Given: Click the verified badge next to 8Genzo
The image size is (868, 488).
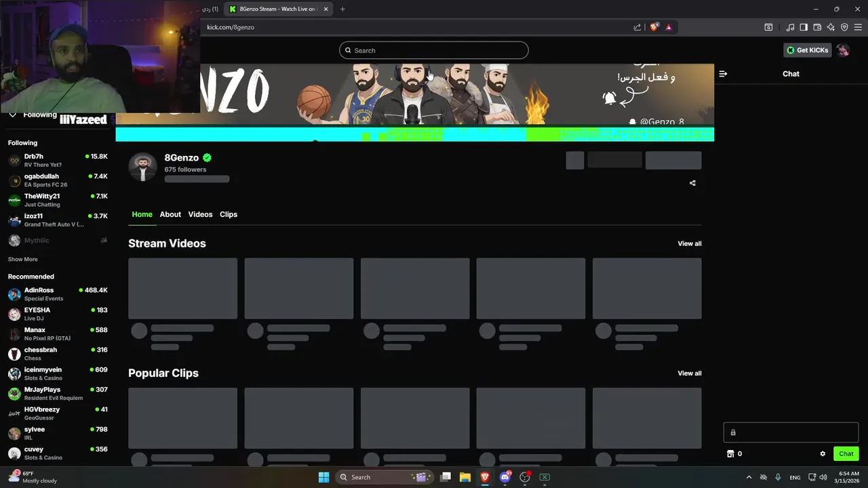Looking at the screenshot, I should click(207, 158).
